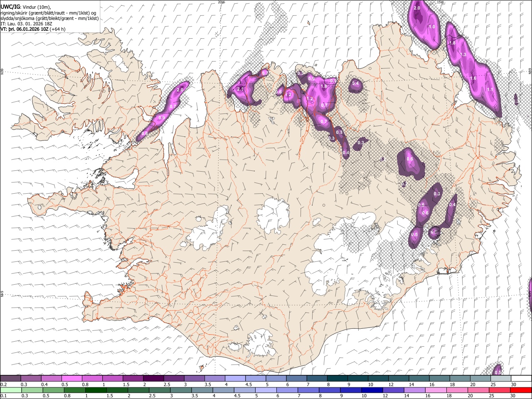The image size is (532, 399).
Task: Click the 1–1.5 swatch on the snow scale
Action: pos(113,378)
